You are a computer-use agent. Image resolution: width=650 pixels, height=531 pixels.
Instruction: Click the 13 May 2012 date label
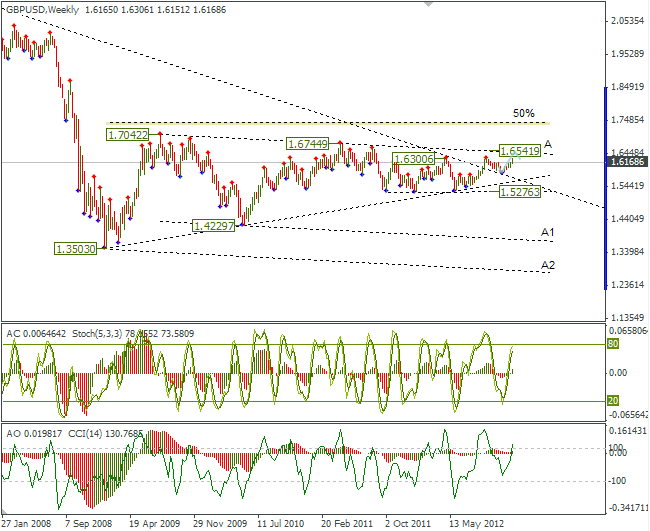tap(477, 523)
